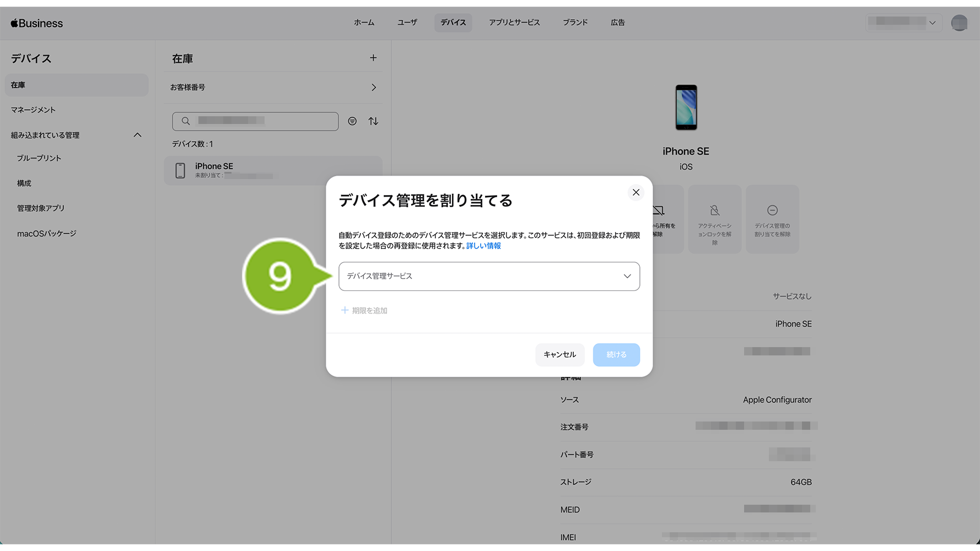Click the sort arrows icon in the device list

click(x=373, y=121)
